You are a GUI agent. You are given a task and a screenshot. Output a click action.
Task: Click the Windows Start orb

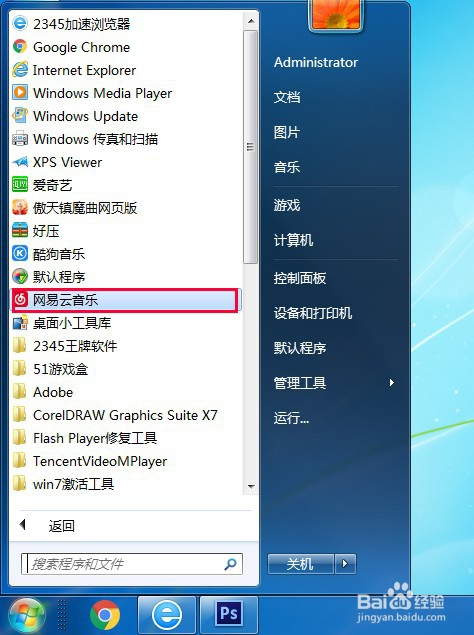[27, 615]
